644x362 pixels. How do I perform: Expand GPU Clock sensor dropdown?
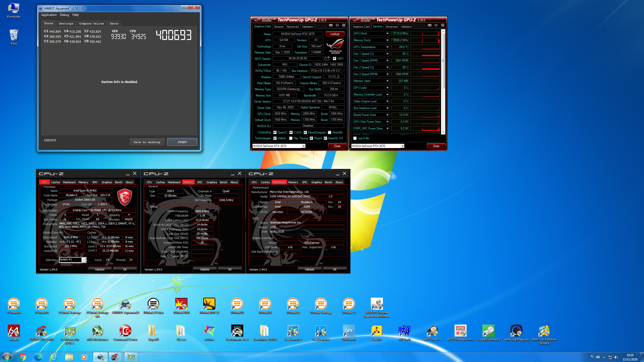click(387, 33)
